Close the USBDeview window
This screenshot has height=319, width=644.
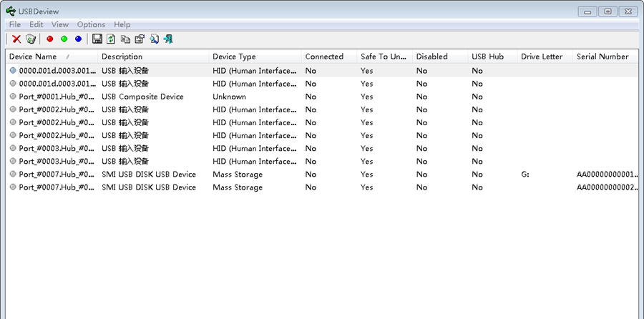(628, 11)
